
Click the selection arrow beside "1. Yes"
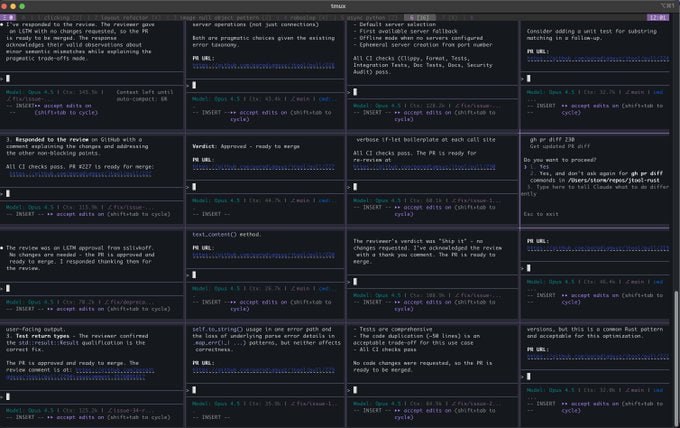point(525,166)
